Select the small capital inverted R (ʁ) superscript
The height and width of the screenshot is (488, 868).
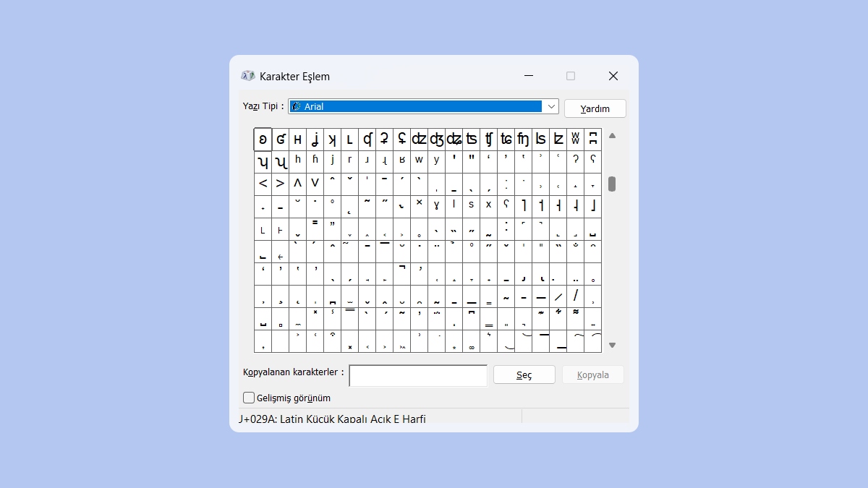click(x=401, y=161)
